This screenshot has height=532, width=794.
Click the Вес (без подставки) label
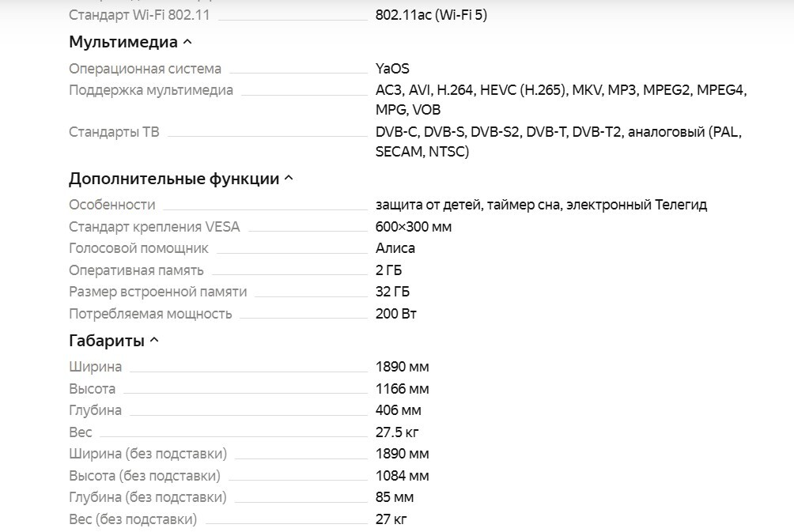click(132, 519)
